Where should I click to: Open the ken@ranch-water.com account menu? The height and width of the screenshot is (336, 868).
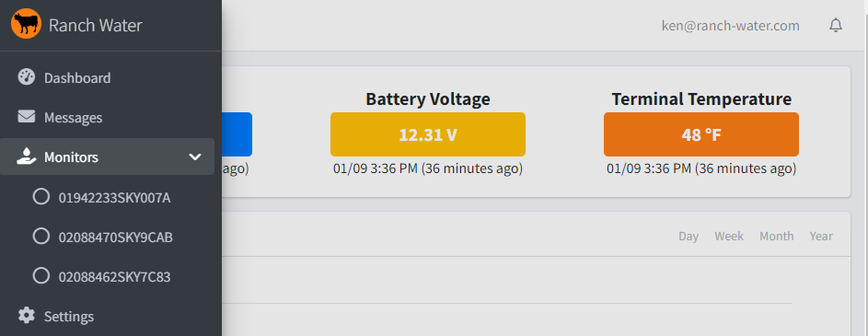pos(730,26)
